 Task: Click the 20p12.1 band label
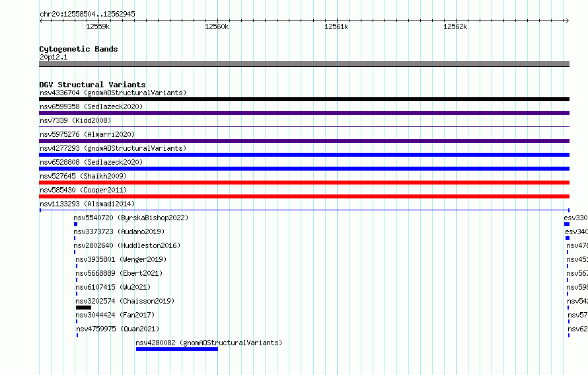point(54,57)
